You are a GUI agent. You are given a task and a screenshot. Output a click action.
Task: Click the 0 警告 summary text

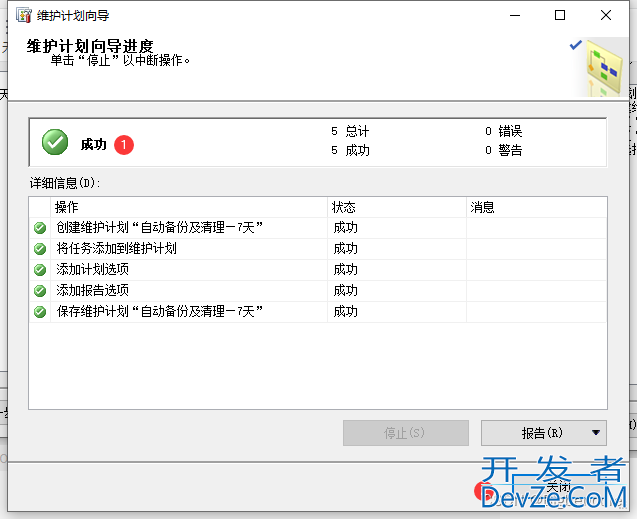[x=503, y=151]
